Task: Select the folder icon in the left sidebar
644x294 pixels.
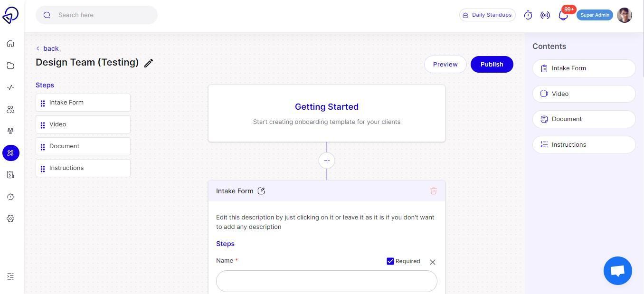Action: pos(10,65)
